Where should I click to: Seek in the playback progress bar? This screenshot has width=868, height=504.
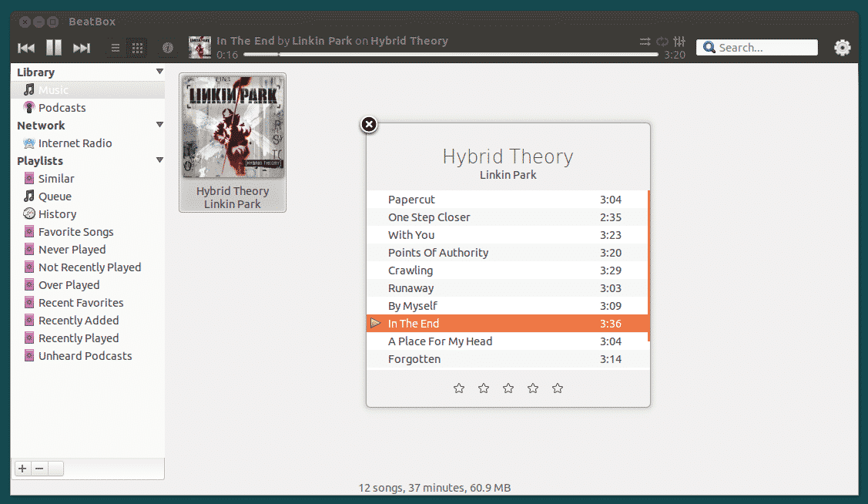point(451,54)
